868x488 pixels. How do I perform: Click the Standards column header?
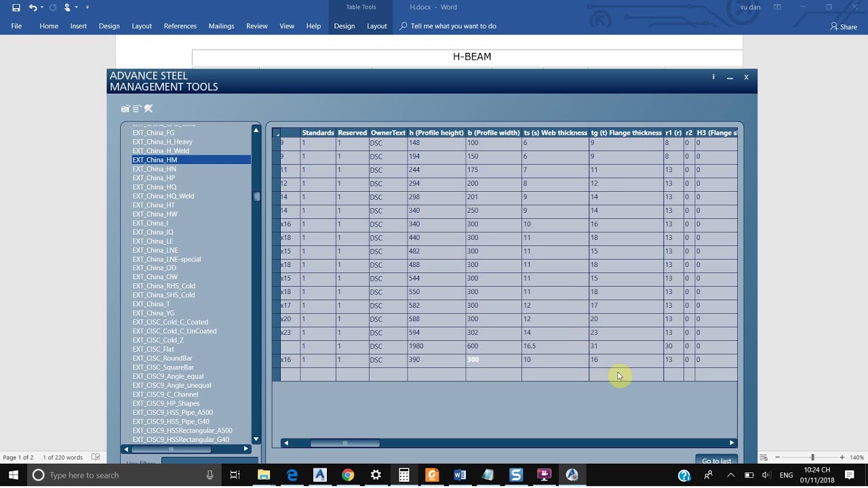[x=318, y=133]
